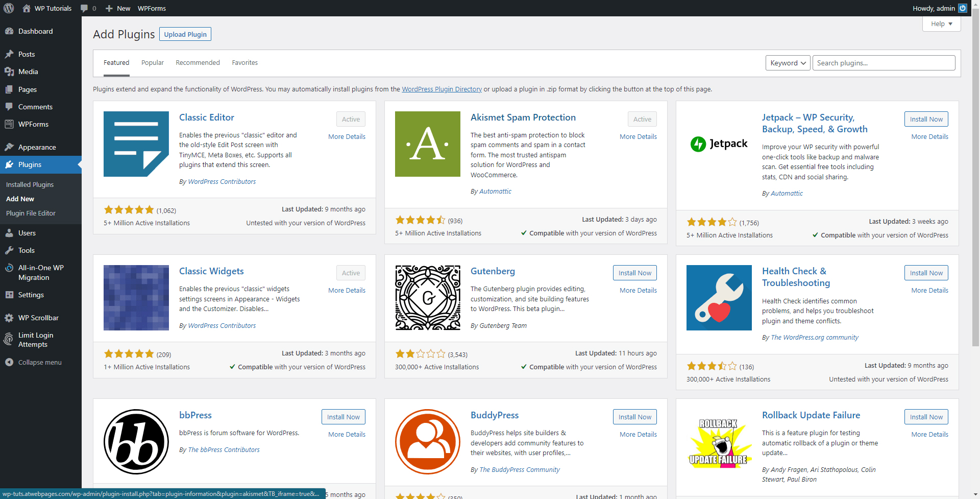980x499 pixels.
Task: Click the plus New icon in admin bar
Action: click(109, 8)
